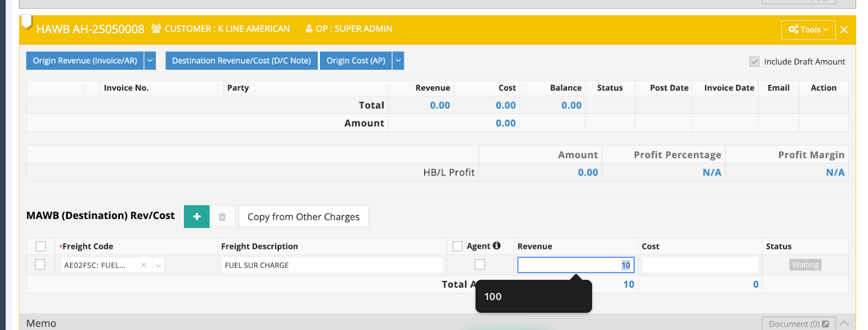868x330 pixels.
Task: Toggle Include Draft Amount checkbox
Action: coord(754,62)
